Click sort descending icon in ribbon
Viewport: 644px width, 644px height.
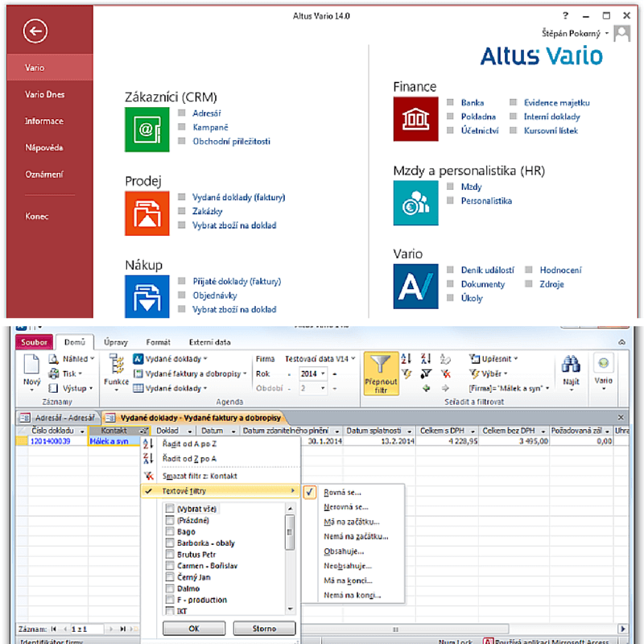click(x=426, y=358)
